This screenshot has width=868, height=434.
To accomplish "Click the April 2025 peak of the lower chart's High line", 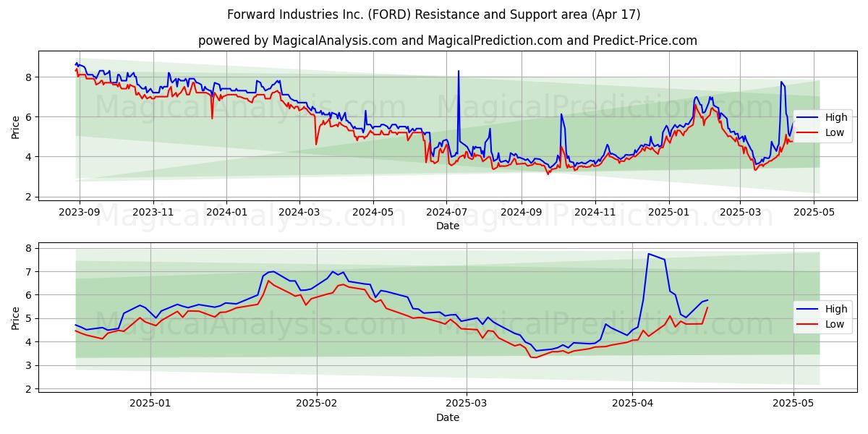I will coord(648,254).
